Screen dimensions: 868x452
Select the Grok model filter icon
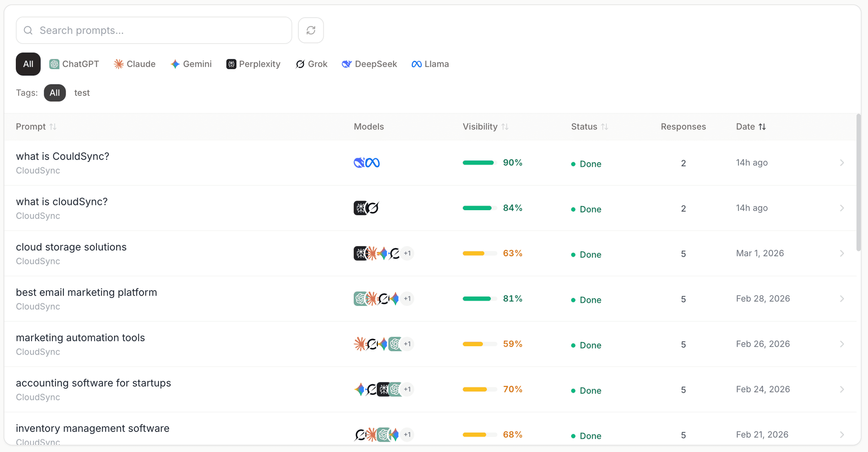pyautogui.click(x=300, y=64)
